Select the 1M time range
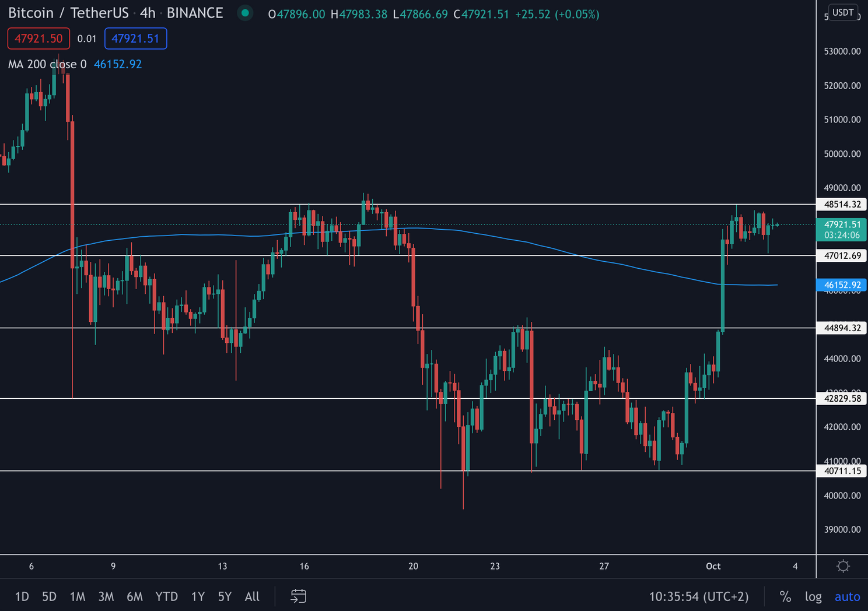This screenshot has height=611, width=868. click(x=78, y=596)
